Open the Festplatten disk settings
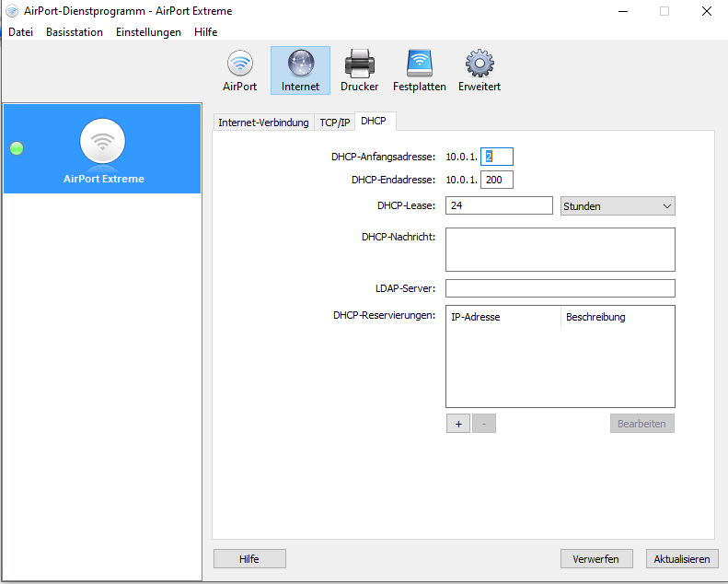 [x=420, y=71]
